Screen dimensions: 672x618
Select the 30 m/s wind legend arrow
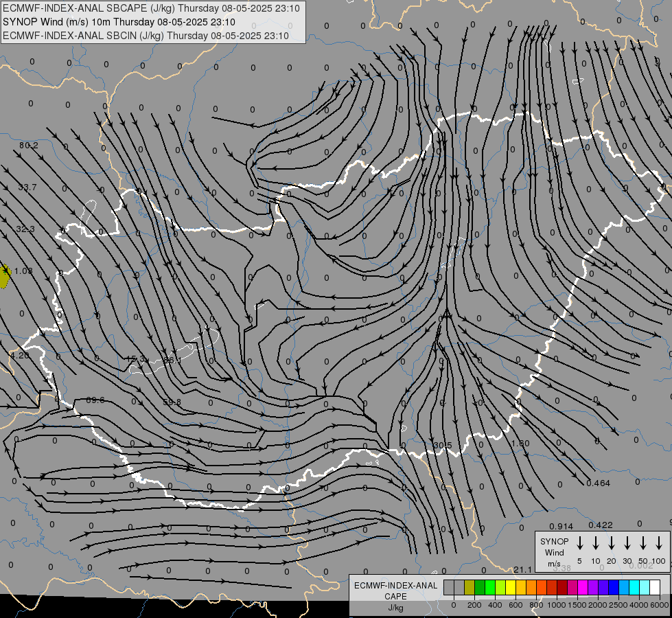tap(627, 543)
